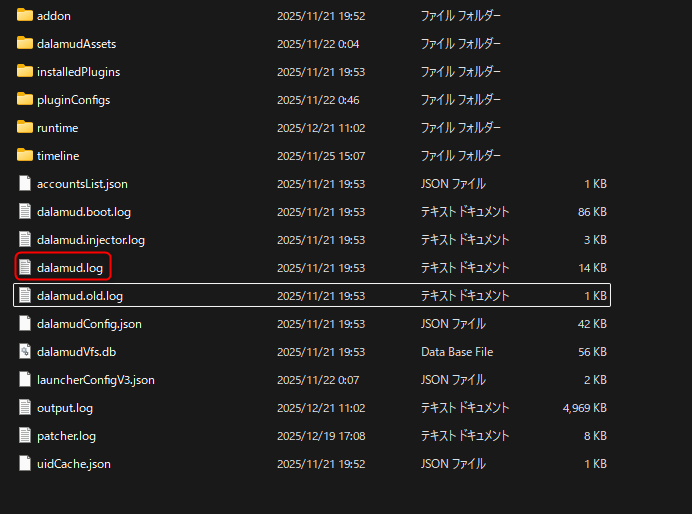Select the dalamudVfs.db file icon

coord(25,352)
